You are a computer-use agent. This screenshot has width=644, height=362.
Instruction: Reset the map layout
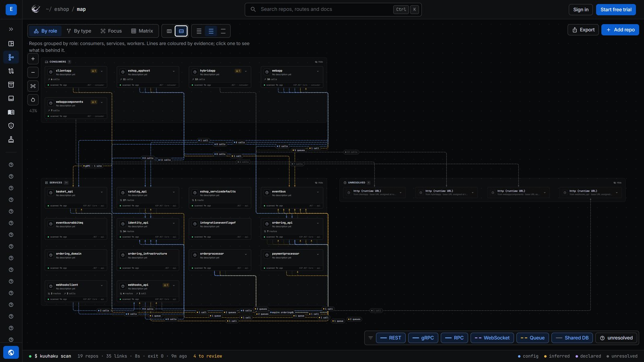tap(33, 100)
